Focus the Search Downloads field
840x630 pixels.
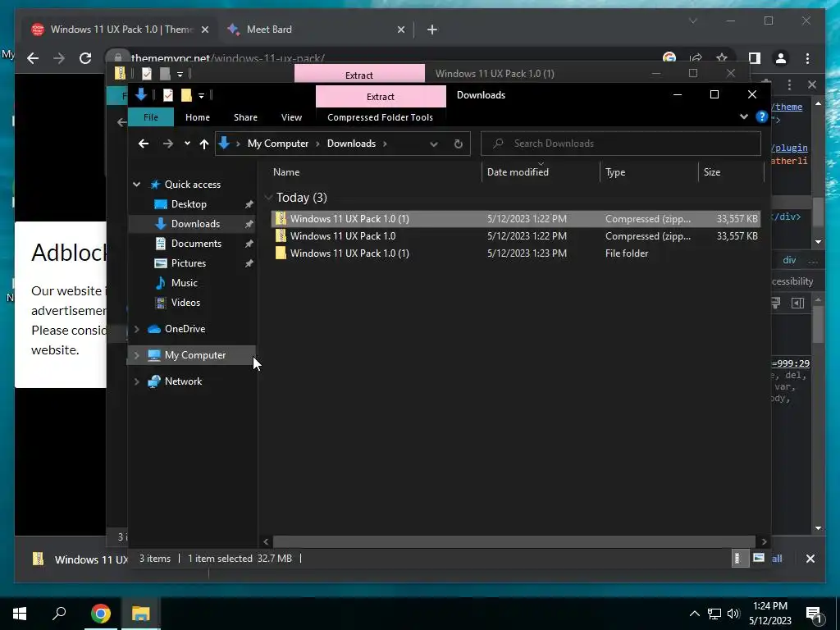tap(621, 144)
